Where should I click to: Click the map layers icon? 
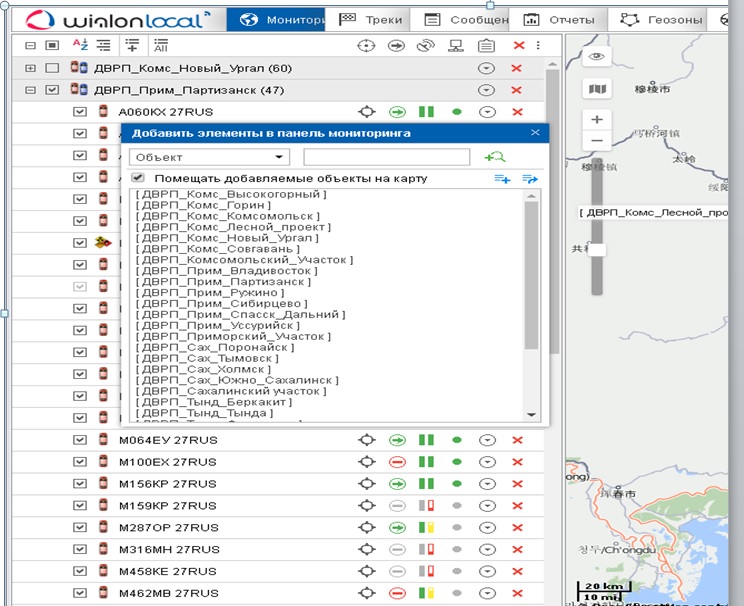[x=598, y=90]
